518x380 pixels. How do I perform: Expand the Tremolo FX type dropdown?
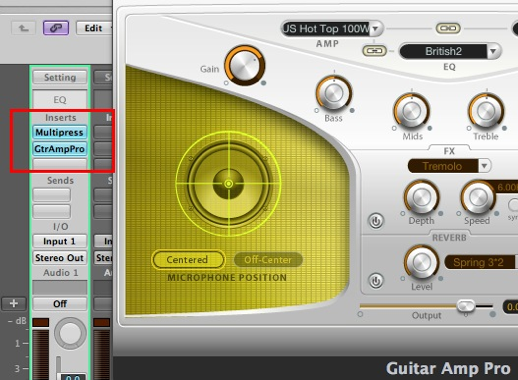click(449, 166)
